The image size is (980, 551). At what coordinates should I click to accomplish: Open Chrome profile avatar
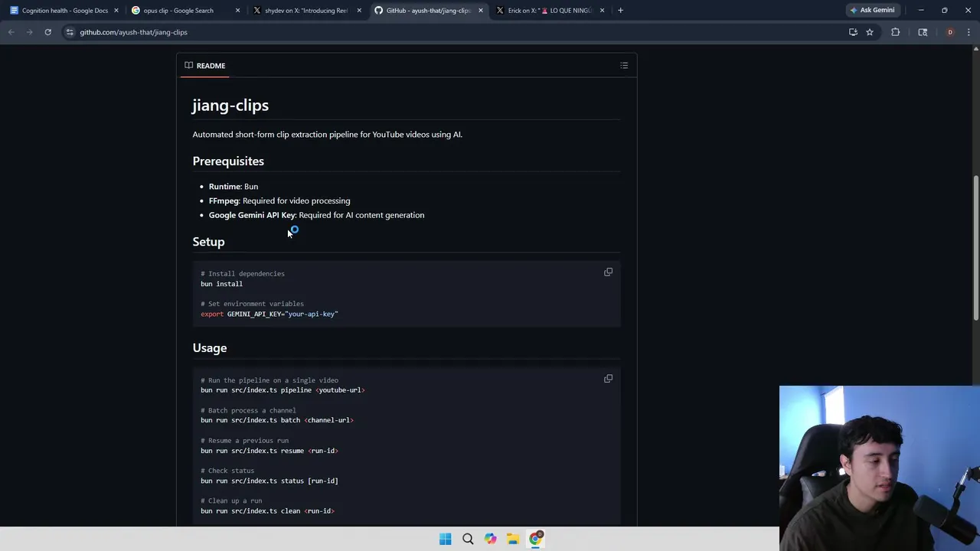point(950,32)
